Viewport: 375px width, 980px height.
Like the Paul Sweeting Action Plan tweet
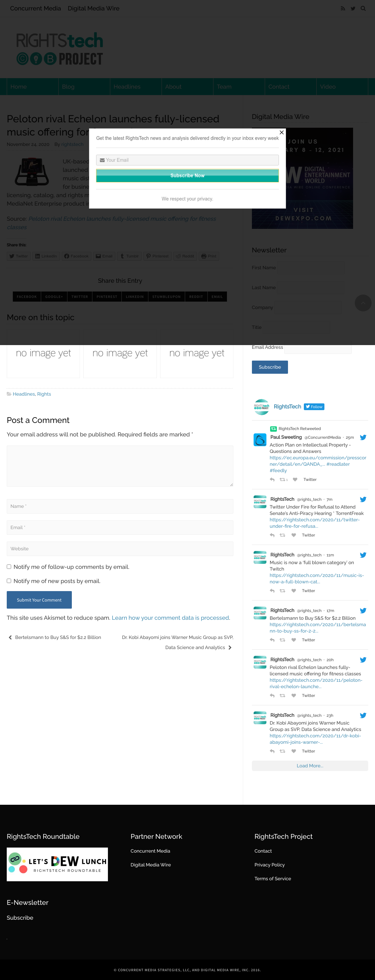pos(295,480)
